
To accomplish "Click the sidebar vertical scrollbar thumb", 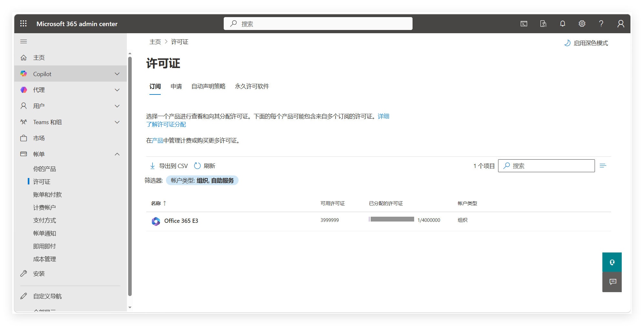I will pyautogui.click(x=130, y=176).
